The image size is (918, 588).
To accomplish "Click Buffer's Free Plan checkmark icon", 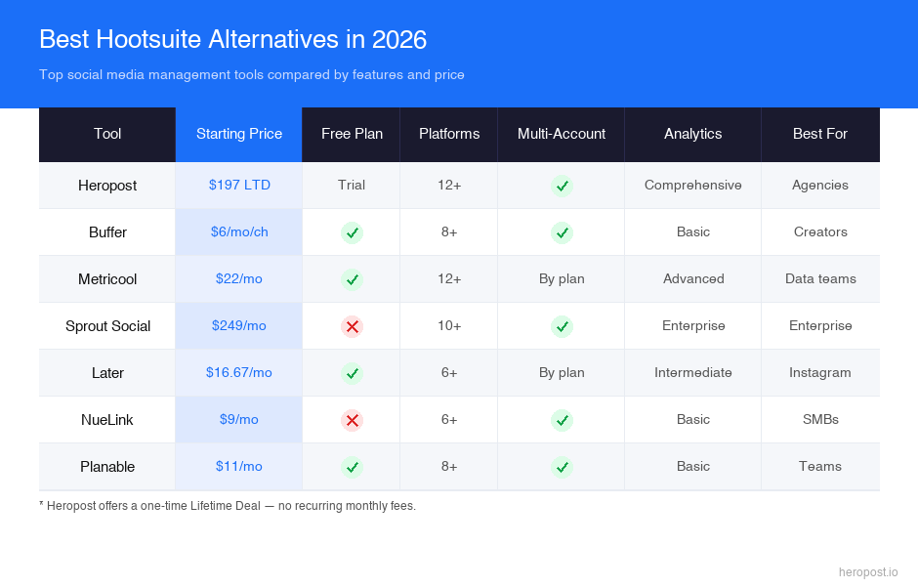I will coord(352,232).
